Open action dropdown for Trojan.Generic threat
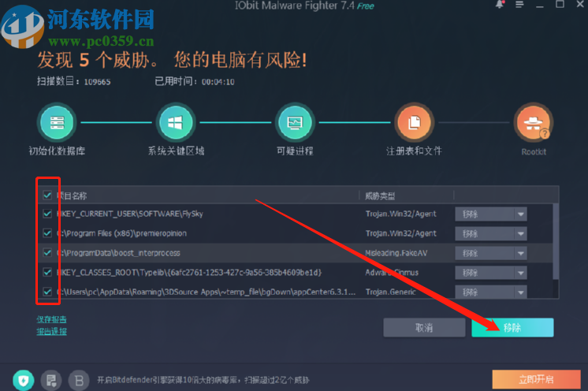This screenshot has width=588, height=391. click(x=520, y=292)
